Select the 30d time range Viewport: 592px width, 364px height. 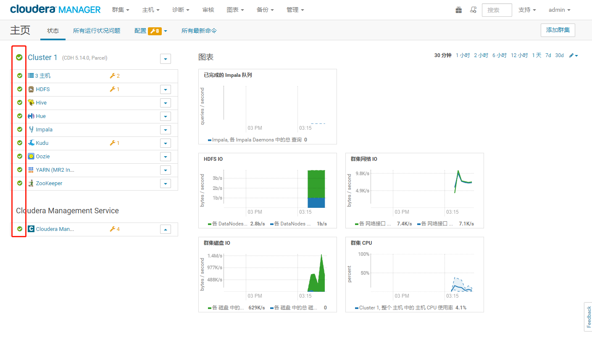coord(559,55)
